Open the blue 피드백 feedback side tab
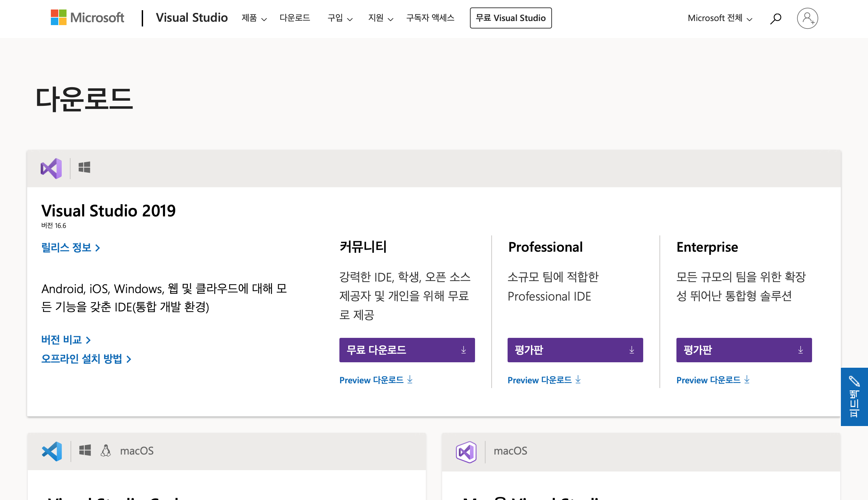Screen dimensions: 868x500 [x=854, y=397]
